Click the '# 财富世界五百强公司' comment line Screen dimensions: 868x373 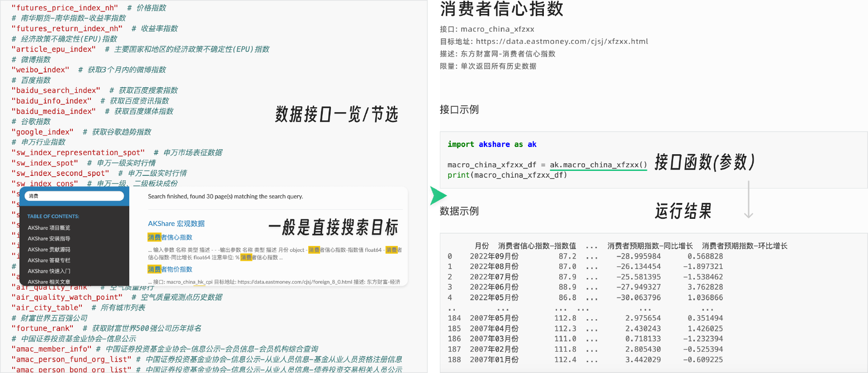click(x=49, y=318)
